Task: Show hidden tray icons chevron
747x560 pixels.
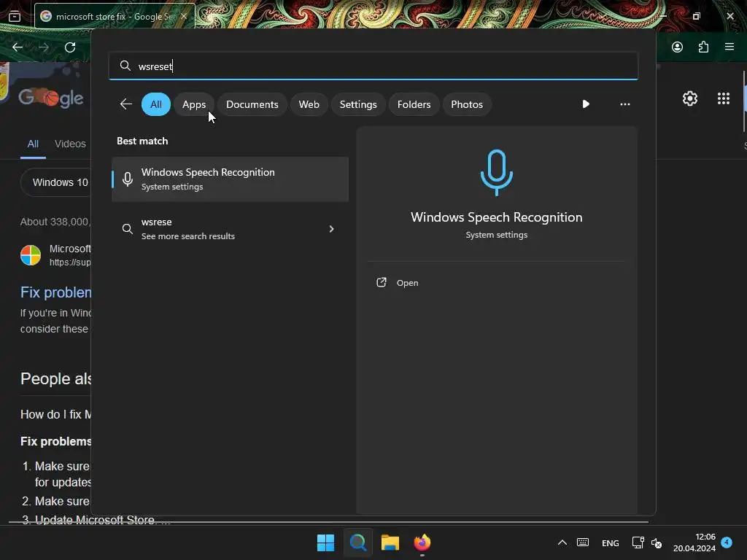Action: pyautogui.click(x=562, y=542)
